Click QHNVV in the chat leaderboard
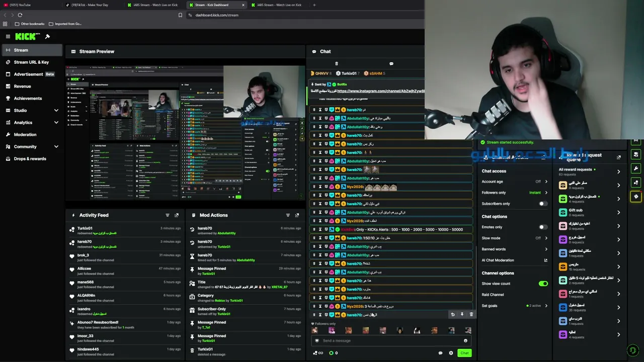The image size is (644, 362). click(321, 73)
